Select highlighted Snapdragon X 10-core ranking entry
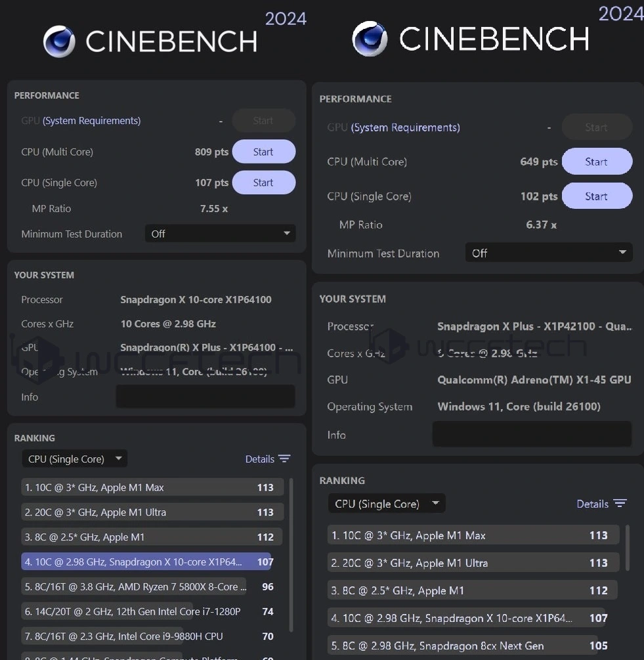Screen dimensions: 644x660 point(146,561)
